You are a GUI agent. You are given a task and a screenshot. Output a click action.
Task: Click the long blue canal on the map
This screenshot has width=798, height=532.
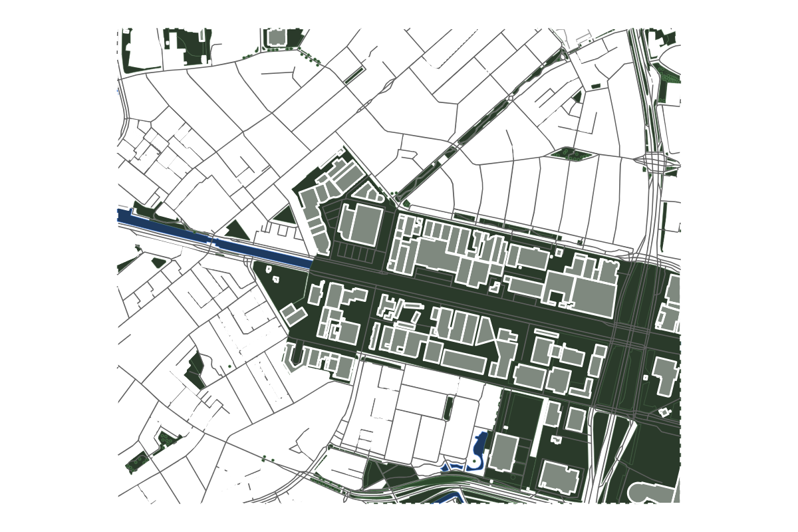(x=215, y=240)
